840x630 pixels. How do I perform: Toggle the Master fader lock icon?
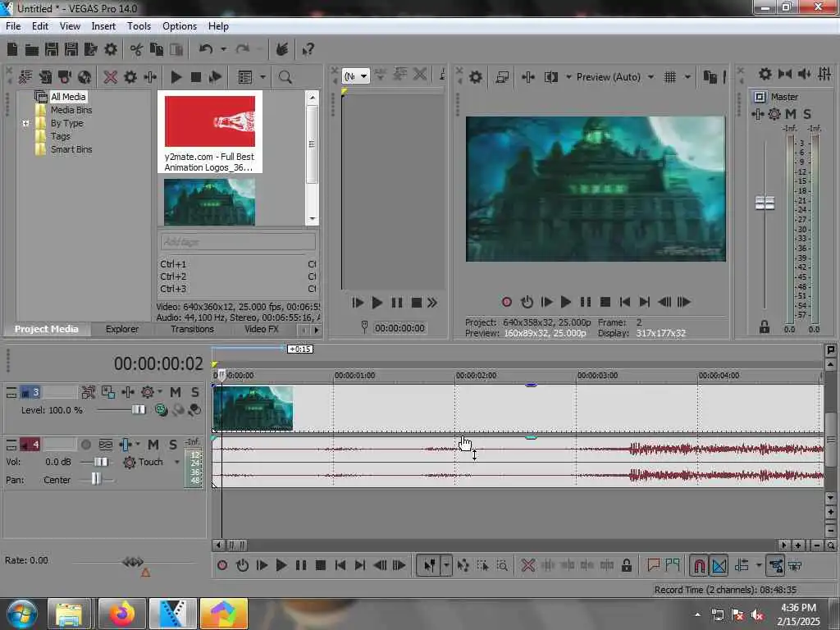pyautogui.click(x=765, y=326)
